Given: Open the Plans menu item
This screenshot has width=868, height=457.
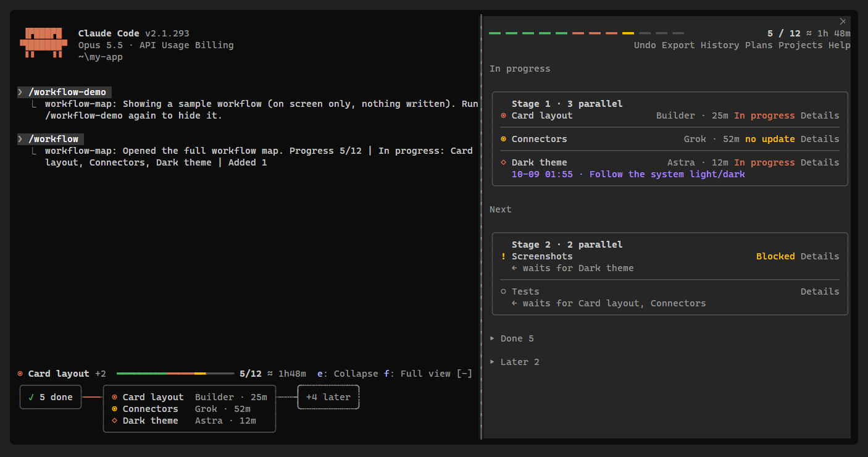Looking at the screenshot, I should click(x=759, y=45).
